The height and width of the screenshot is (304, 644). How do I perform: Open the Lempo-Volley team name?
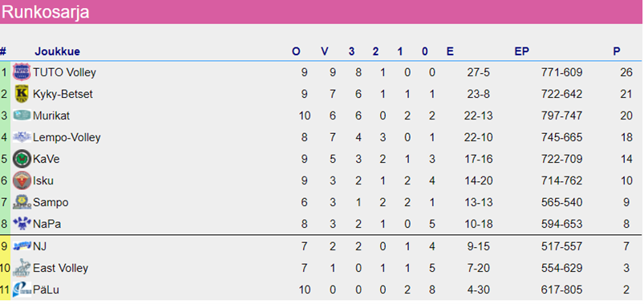67,137
